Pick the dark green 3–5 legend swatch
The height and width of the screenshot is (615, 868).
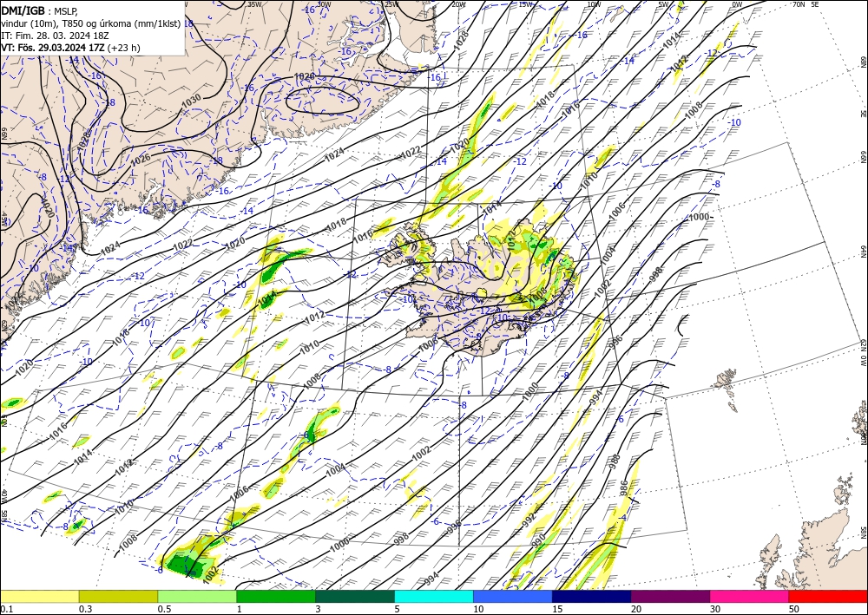point(355,597)
